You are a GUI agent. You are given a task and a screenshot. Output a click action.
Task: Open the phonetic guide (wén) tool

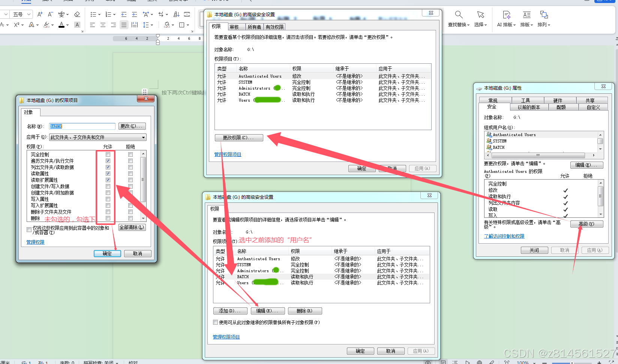(x=61, y=14)
